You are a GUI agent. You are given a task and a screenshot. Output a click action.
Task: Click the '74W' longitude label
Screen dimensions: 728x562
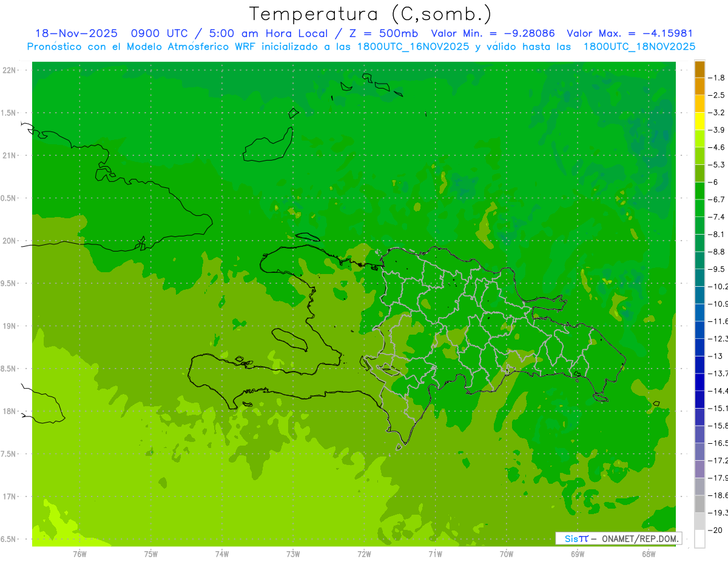pos(222,554)
